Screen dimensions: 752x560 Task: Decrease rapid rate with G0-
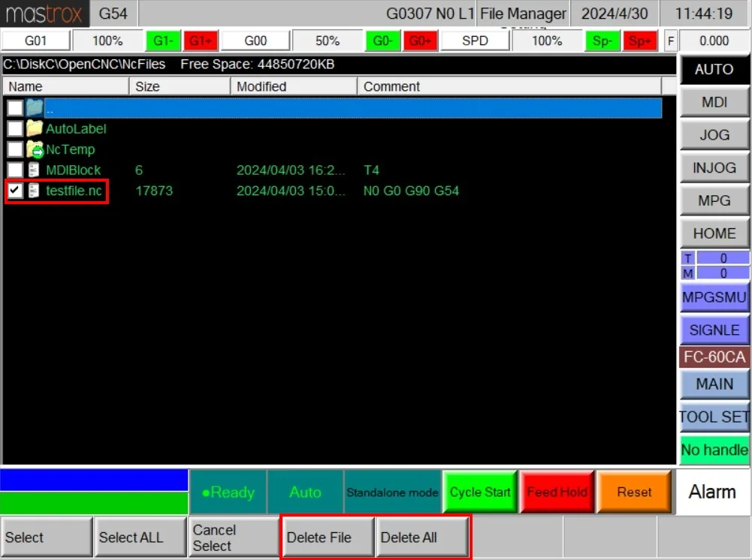(382, 41)
